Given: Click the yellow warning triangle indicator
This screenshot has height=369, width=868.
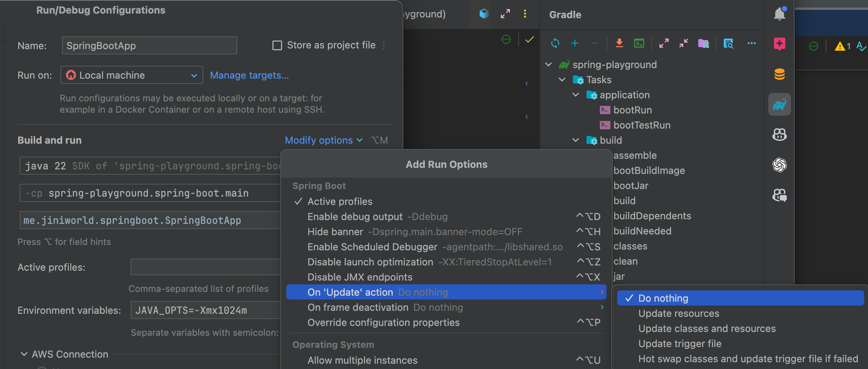Looking at the screenshot, I should pyautogui.click(x=840, y=46).
